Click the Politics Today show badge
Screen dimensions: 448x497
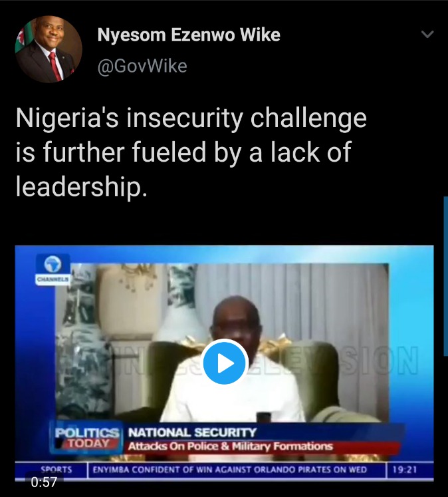click(86, 438)
